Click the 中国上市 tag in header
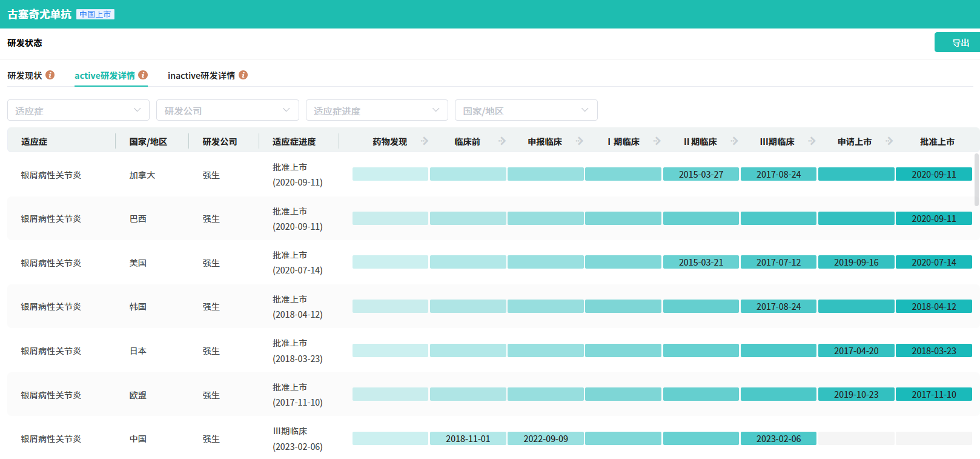980x459 pixels. pyautogui.click(x=95, y=15)
